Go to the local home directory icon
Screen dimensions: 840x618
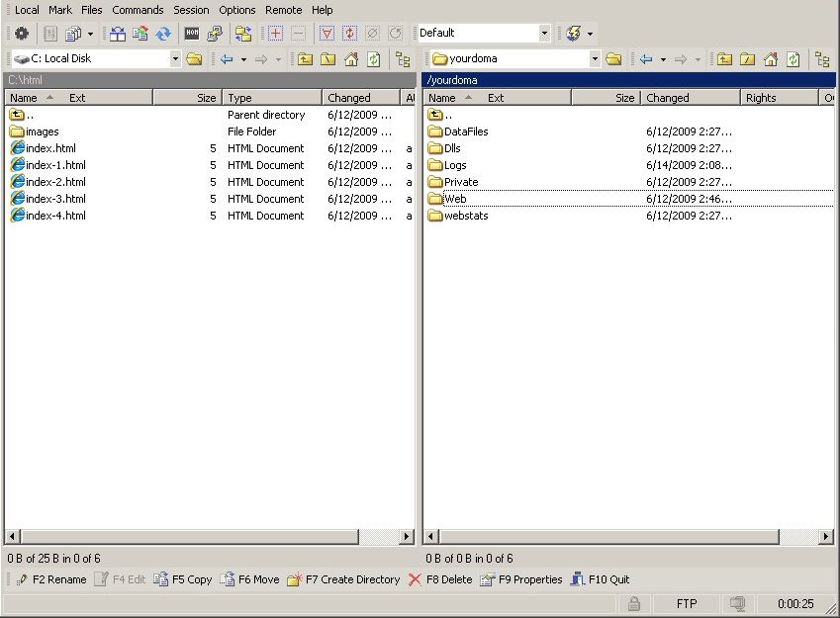point(351,59)
